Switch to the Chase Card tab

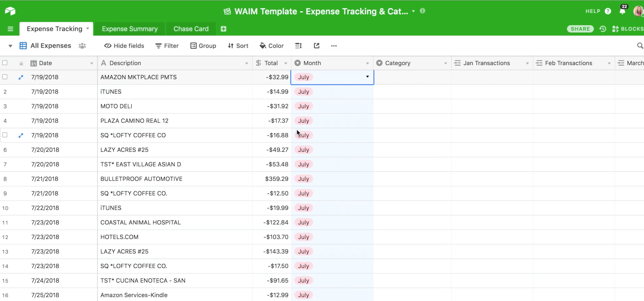pos(191,29)
